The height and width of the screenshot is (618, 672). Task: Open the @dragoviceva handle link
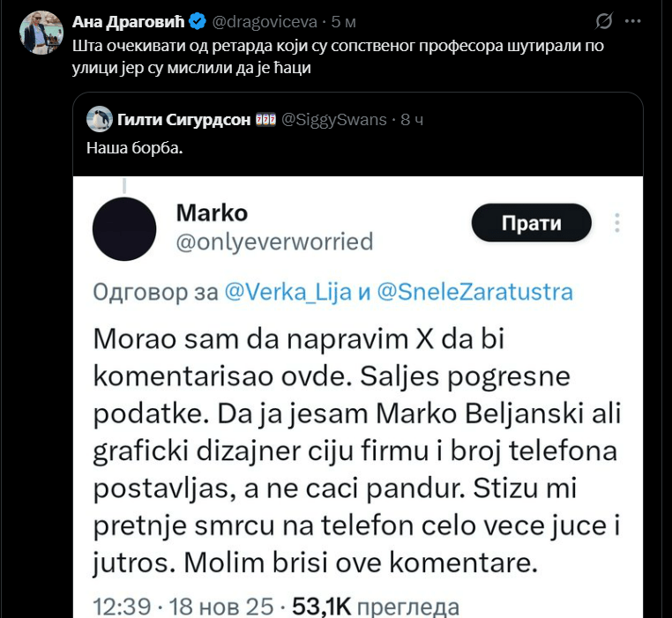click(265, 21)
